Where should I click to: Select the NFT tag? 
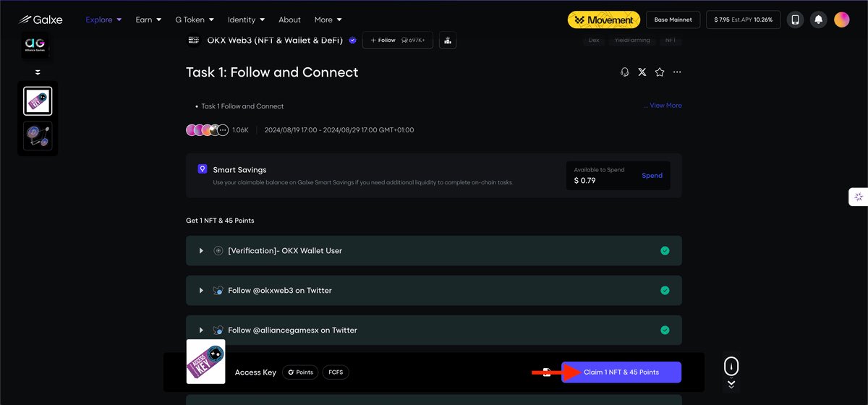coord(671,40)
